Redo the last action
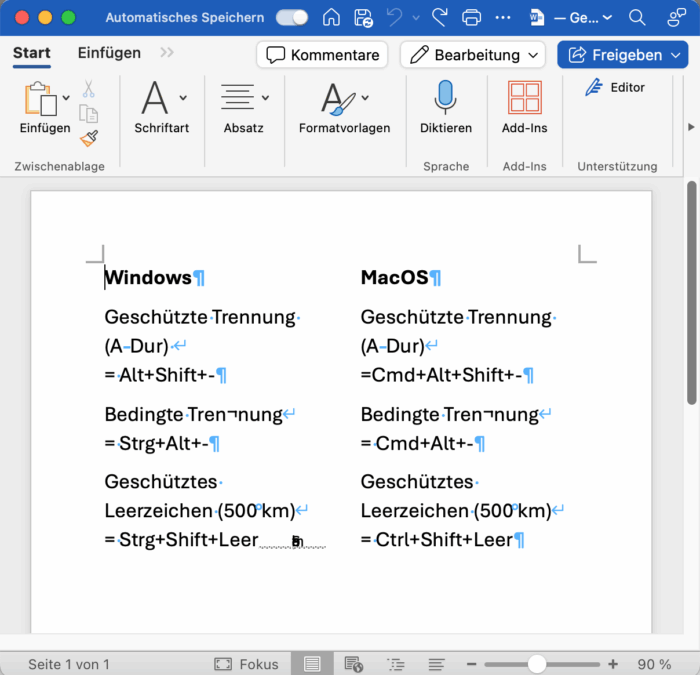700x675 pixels. 440,18
